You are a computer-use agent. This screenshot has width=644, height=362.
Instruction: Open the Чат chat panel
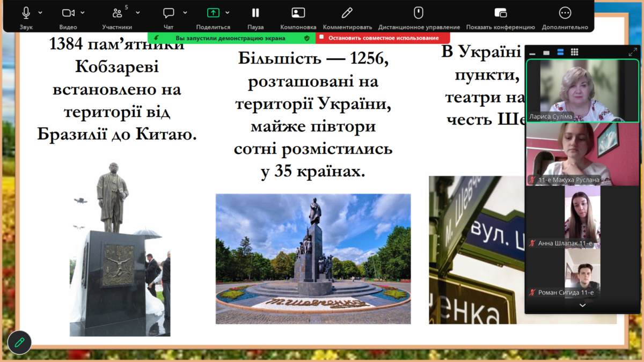(x=169, y=13)
